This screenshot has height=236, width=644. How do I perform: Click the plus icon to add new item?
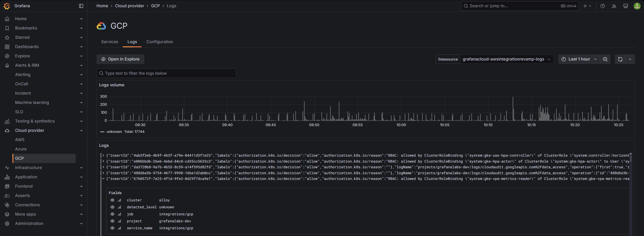tap(585, 6)
